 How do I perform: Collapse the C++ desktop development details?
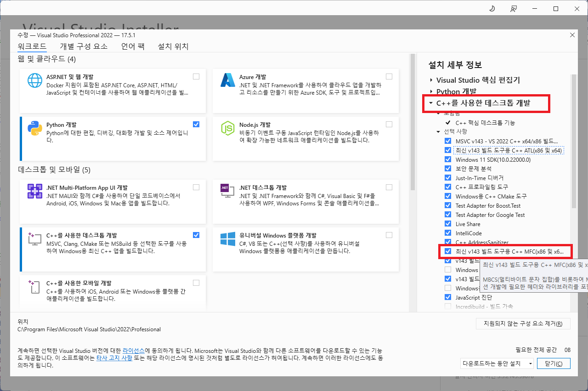tap(431, 103)
